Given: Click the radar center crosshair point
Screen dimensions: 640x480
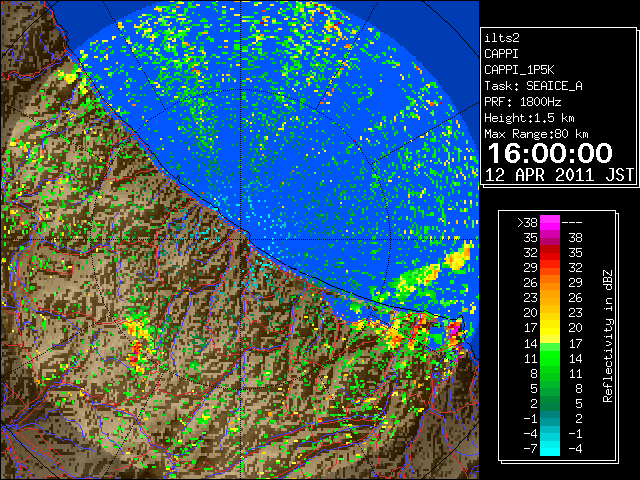Looking at the screenshot, I should [x=241, y=240].
